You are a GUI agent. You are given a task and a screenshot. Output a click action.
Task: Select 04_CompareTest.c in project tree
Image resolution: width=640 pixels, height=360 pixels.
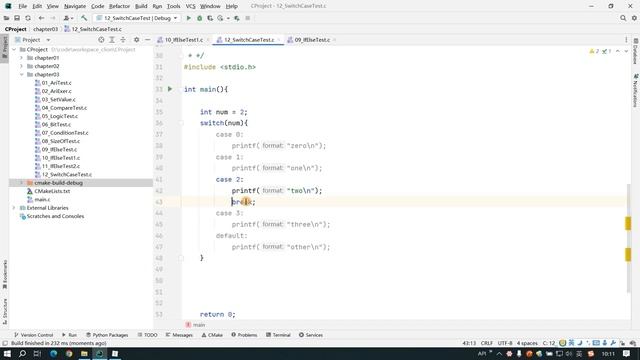click(x=64, y=108)
